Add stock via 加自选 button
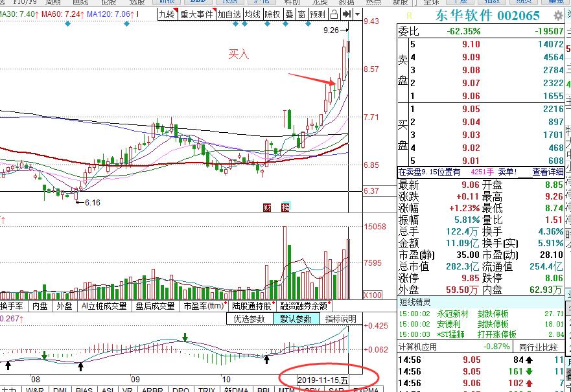571x392 pixels. tap(229, 14)
